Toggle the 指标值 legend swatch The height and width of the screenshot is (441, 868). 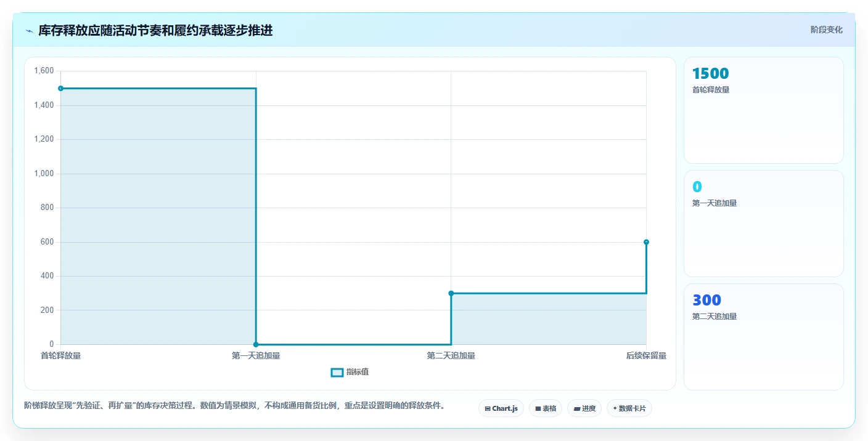click(x=337, y=372)
